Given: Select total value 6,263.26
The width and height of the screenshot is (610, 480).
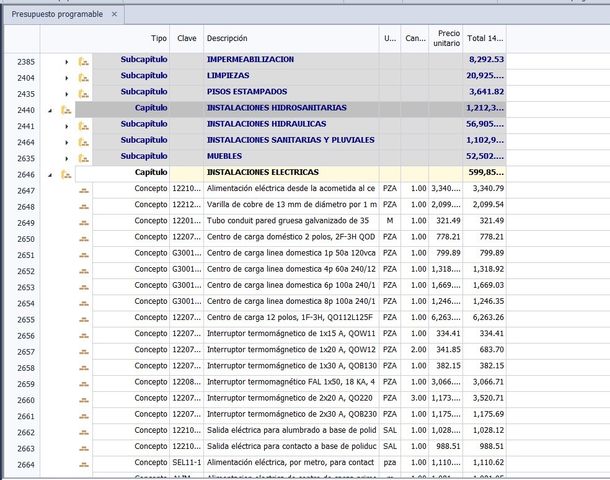Looking at the screenshot, I should (x=485, y=317).
